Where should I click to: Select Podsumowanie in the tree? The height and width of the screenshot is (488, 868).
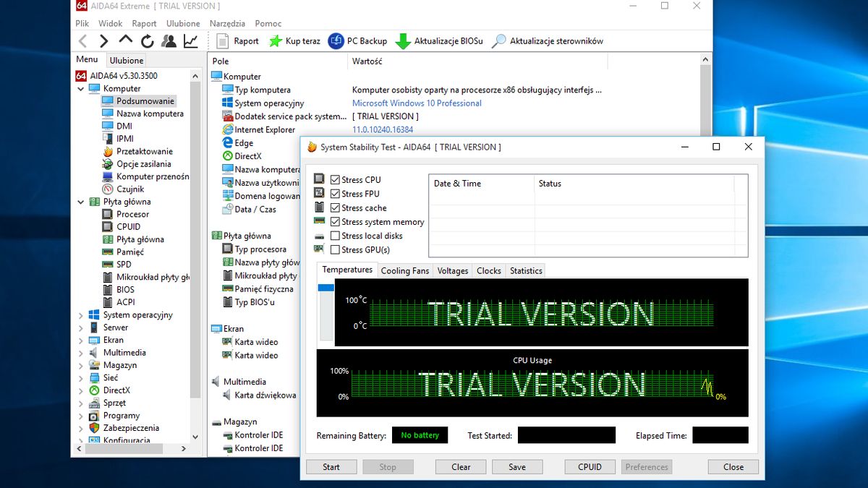[145, 101]
